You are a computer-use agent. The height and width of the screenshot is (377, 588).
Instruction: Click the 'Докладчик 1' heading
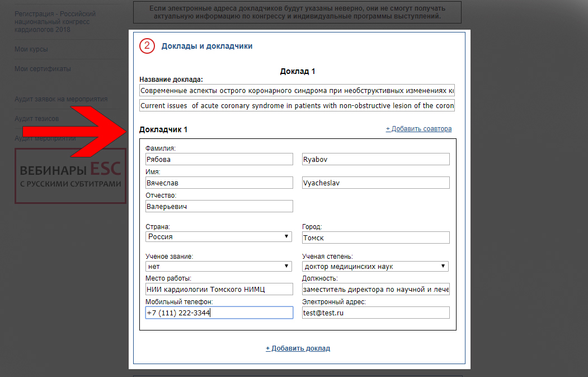[x=163, y=129]
